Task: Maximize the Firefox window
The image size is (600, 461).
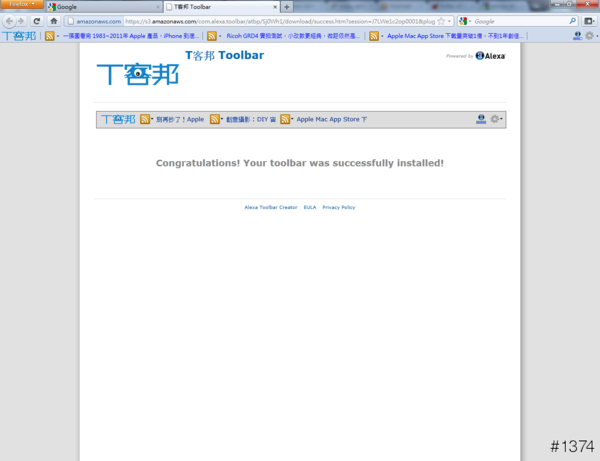Action: (569, 4)
